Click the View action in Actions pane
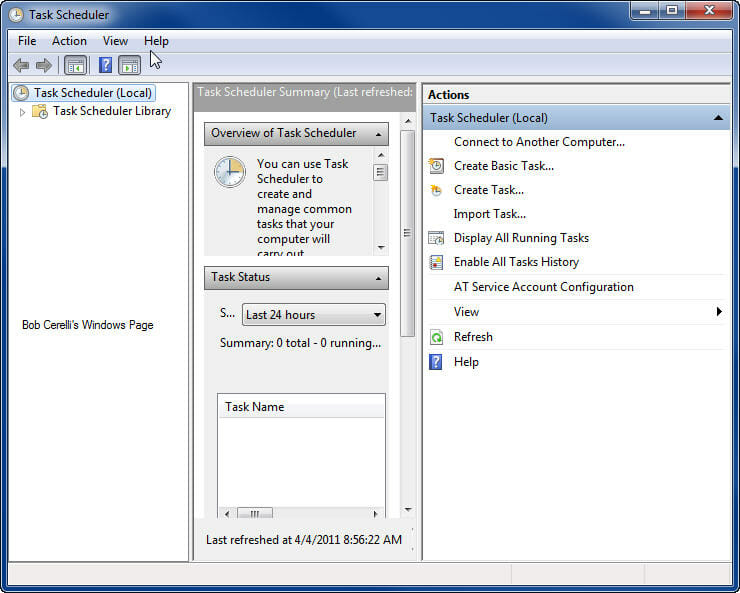The height and width of the screenshot is (593, 740). pyautogui.click(x=466, y=312)
